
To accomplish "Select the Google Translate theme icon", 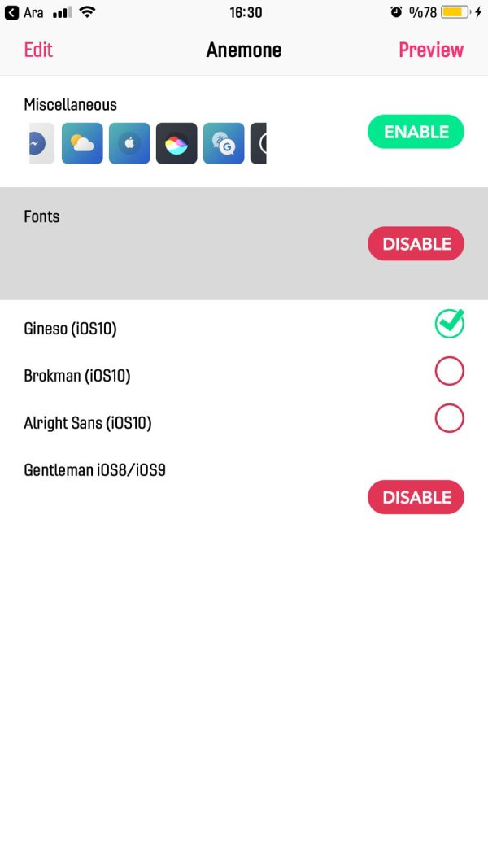I will [224, 143].
